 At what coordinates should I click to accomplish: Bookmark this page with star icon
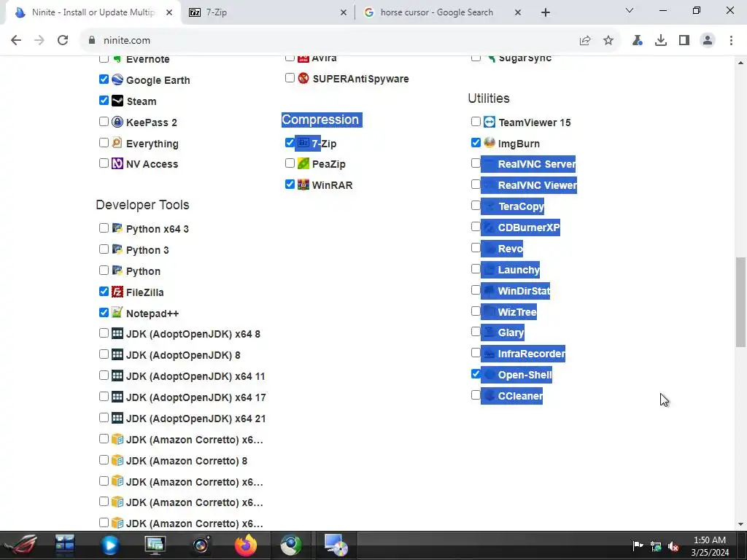pos(608,41)
